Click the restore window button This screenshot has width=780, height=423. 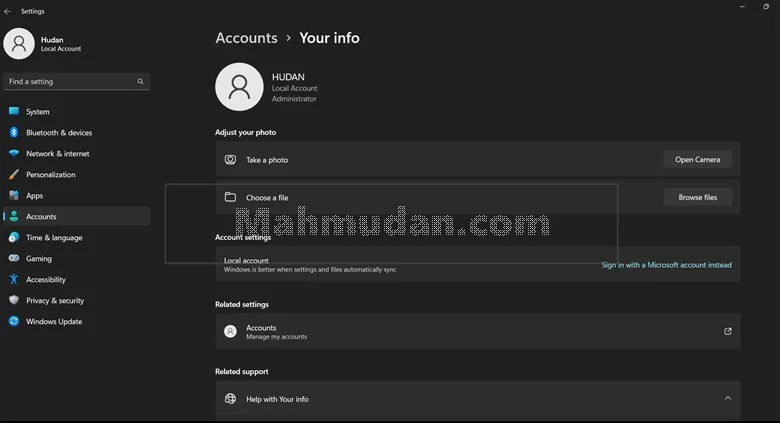pos(766,6)
